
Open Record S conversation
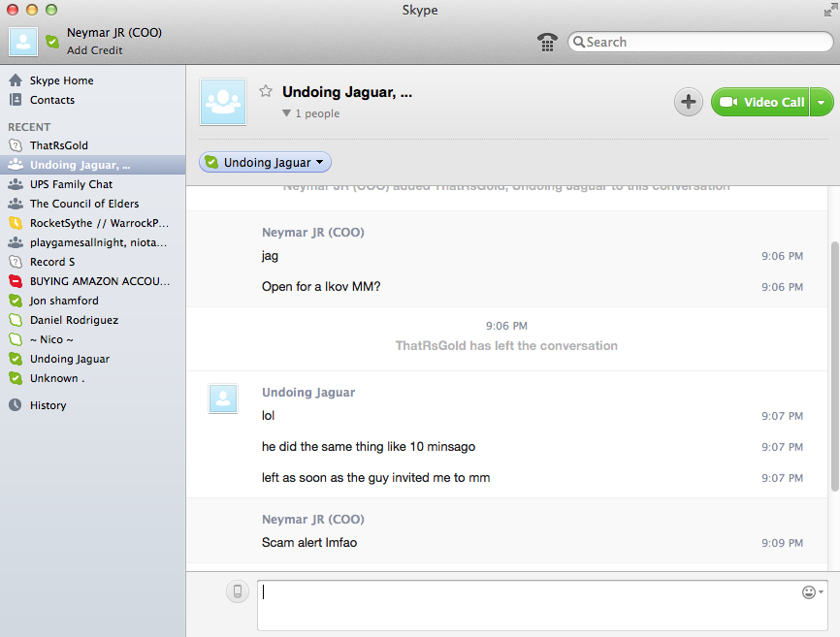pos(93,262)
